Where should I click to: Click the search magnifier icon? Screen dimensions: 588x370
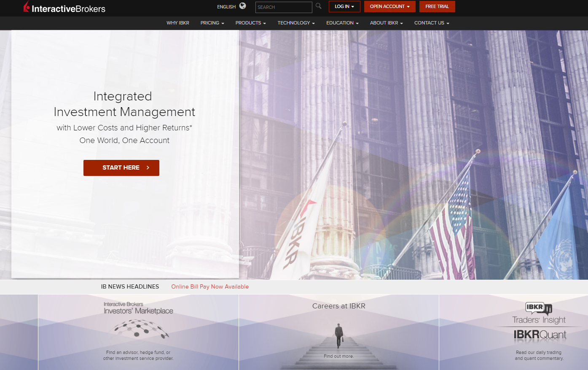click(319, 6)
